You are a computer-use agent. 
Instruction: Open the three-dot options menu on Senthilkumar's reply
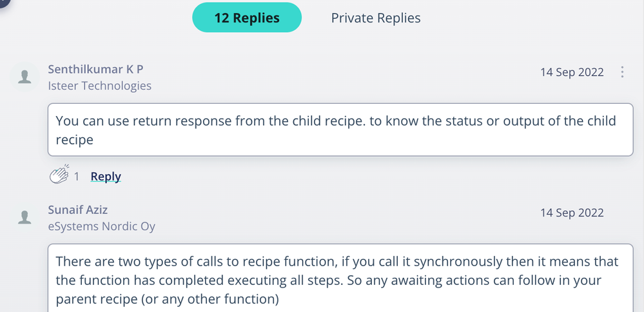[x=622, y=72]
